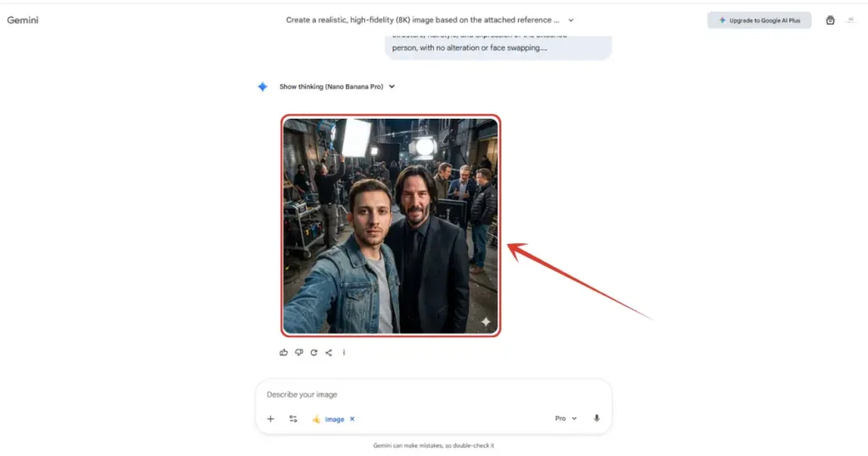Open the Pro model dropdown

coord(565,419)
